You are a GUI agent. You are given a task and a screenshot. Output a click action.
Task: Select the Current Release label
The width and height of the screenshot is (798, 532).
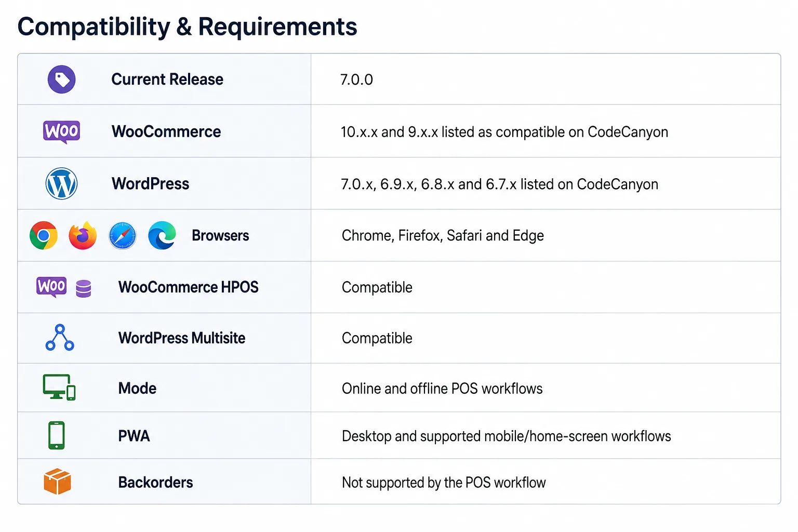point(167,79)
